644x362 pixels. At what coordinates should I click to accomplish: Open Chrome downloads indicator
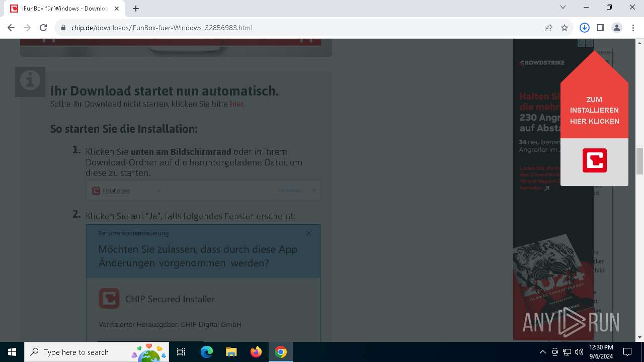(x=584, y=28)
